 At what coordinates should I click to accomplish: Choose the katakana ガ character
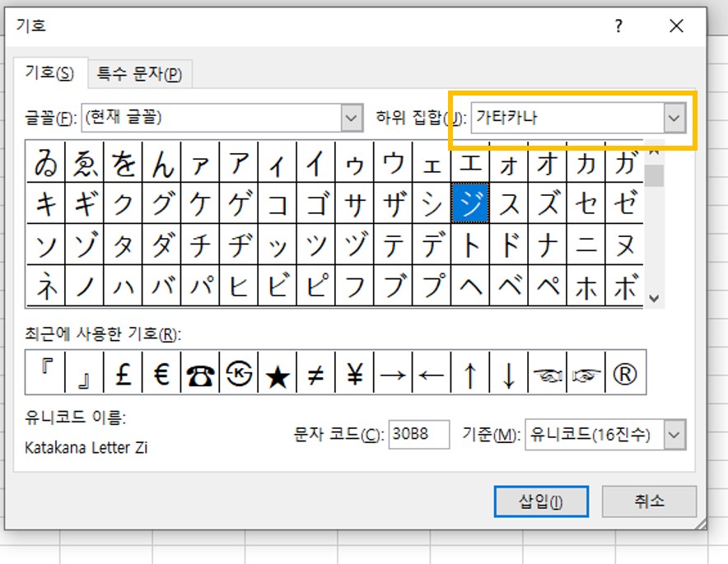pyautogui.click(x=624, y=162)
